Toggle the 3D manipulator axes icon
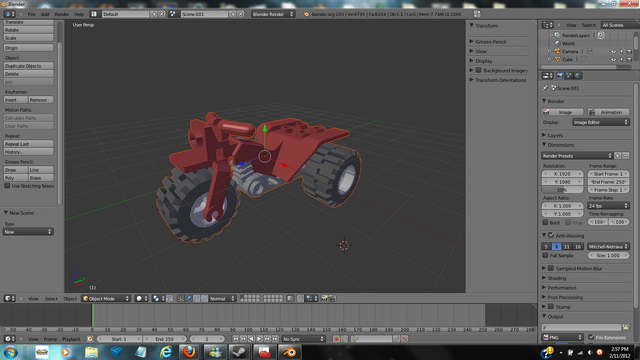The height and width of the screenshot is (360, 640). point(180,298)
